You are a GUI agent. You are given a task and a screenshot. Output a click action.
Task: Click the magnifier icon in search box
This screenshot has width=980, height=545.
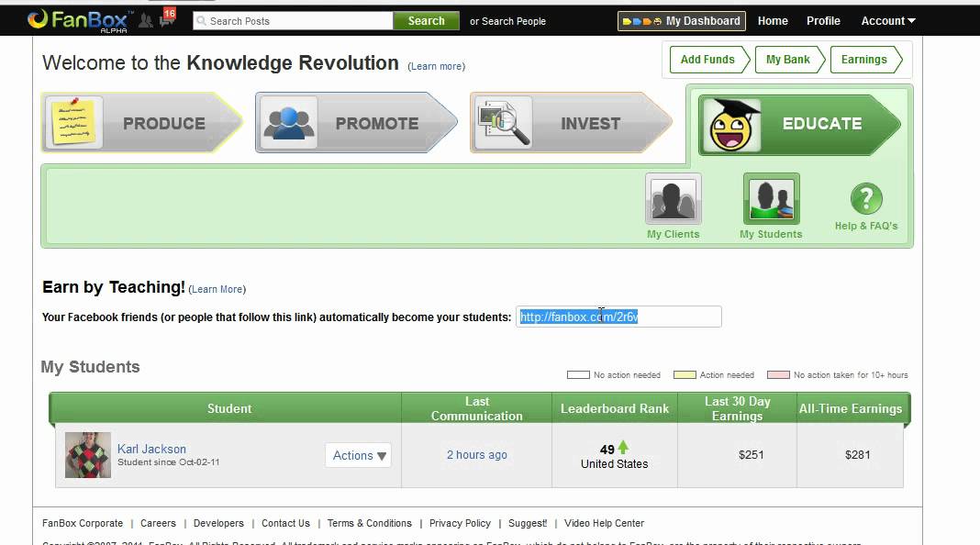point(201,21)
